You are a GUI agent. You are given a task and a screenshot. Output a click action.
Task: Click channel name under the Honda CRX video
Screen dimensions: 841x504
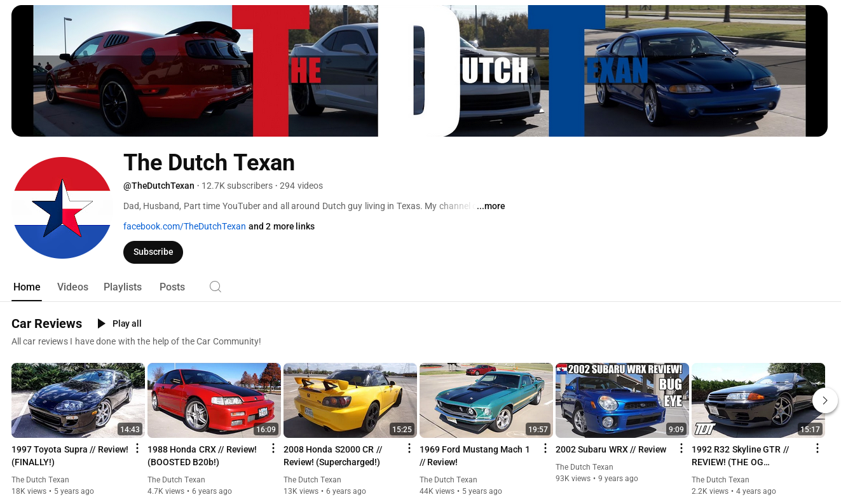pos(176,480)
